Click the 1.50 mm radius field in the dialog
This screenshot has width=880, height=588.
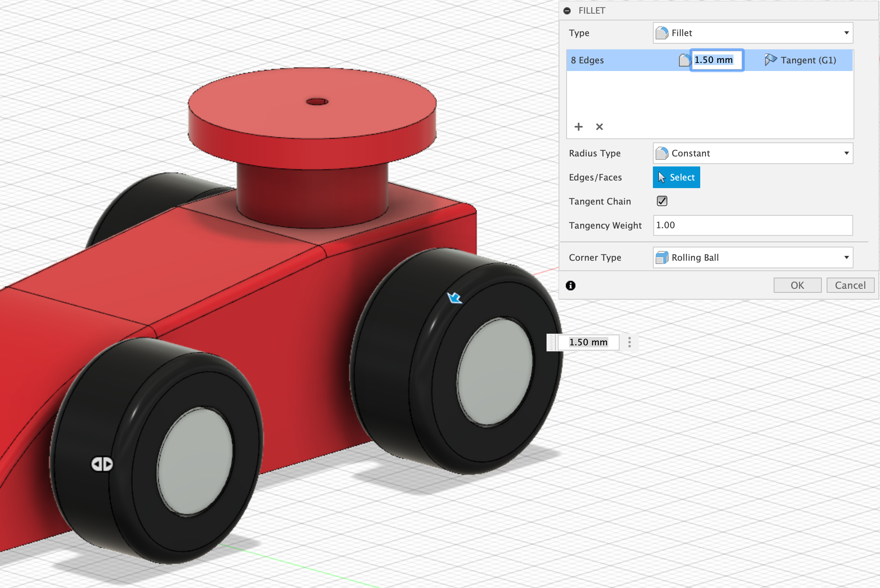pos(717,60)
